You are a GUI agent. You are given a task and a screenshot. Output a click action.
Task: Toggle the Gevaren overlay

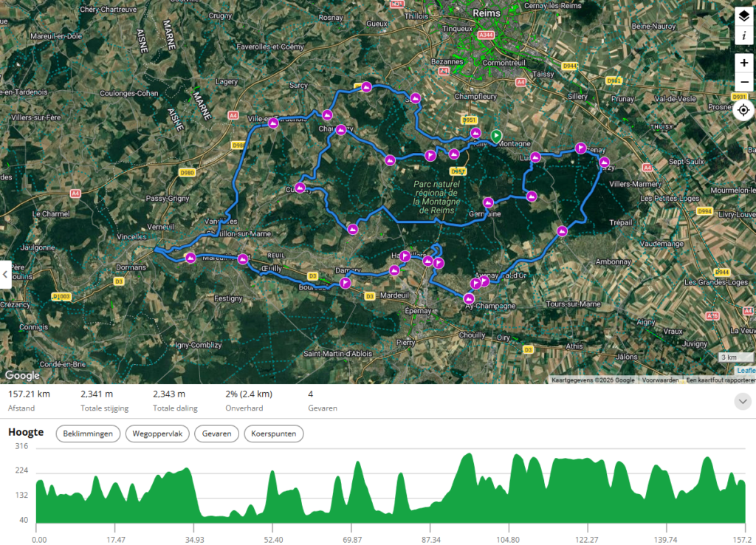[216, 433]
